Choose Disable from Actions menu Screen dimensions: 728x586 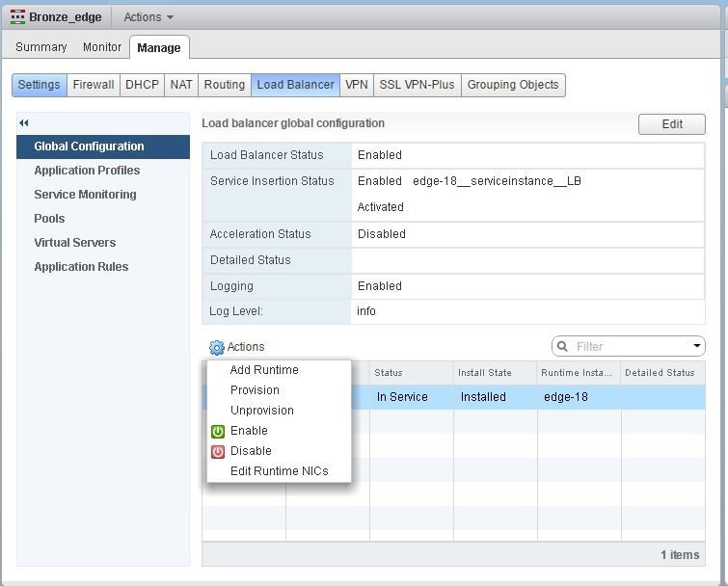279,451
